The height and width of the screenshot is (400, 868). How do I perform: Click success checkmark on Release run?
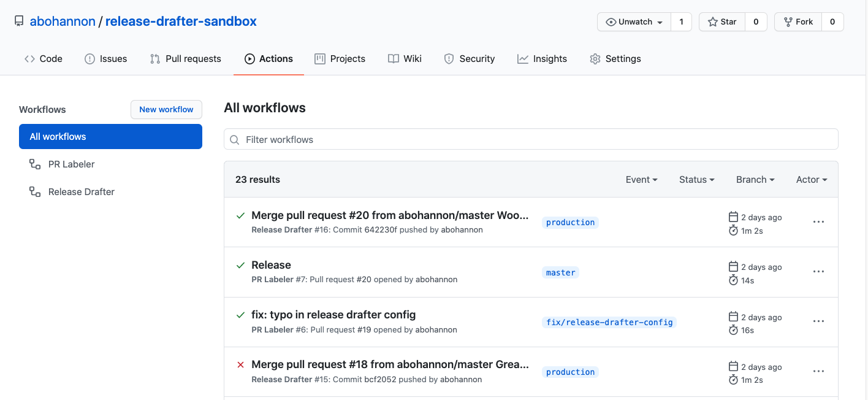pyautogui.click(x=241, y=265)
